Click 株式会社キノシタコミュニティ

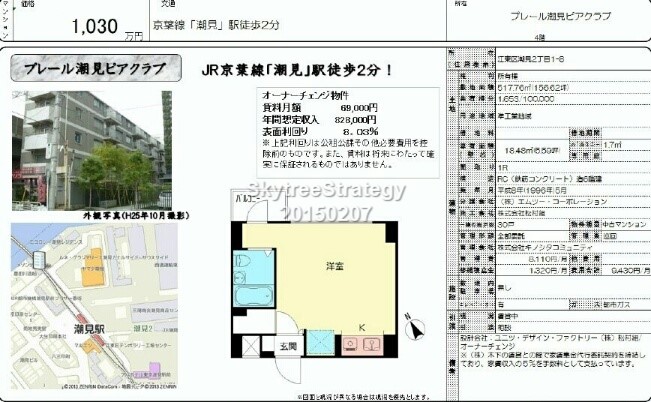545,248
